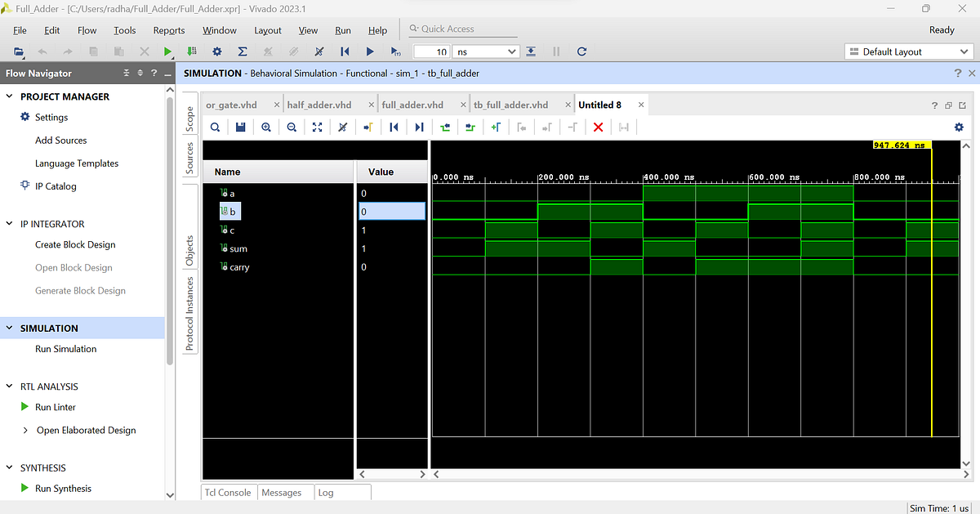Image resolution: width=980 pixels, height=514 pixels.
Task: Save the wave configuration
Action: pos(240,127)
